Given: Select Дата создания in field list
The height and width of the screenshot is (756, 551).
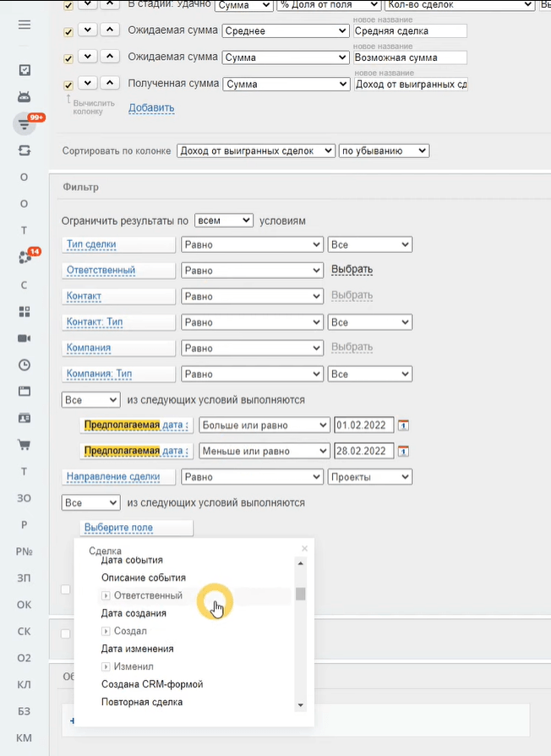Looking at the screenshot, I should [134, 613].
